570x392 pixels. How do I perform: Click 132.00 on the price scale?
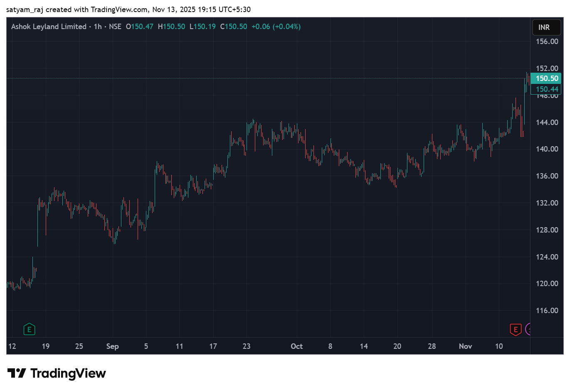(x=547, y=203)
